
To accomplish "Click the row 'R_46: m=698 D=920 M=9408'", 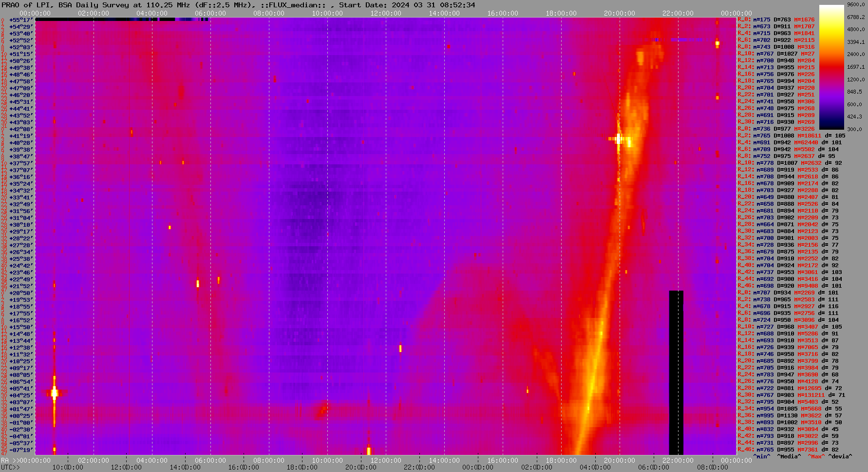I will 790,286.
